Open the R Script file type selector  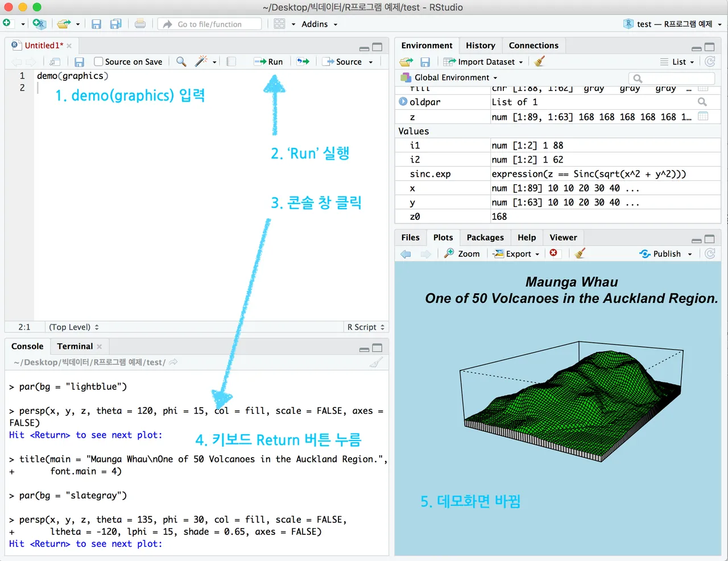tap(366, 327)
